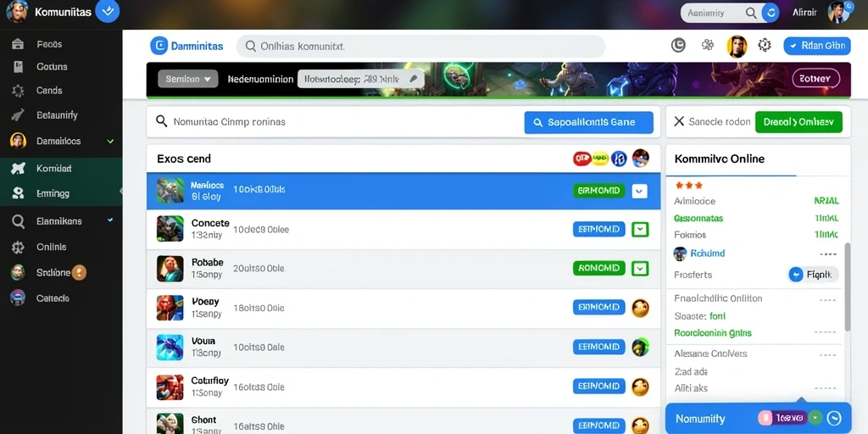Click the Voeay game thumbnail
This screenshot has width=868, height=434.
tap(170, 308)
